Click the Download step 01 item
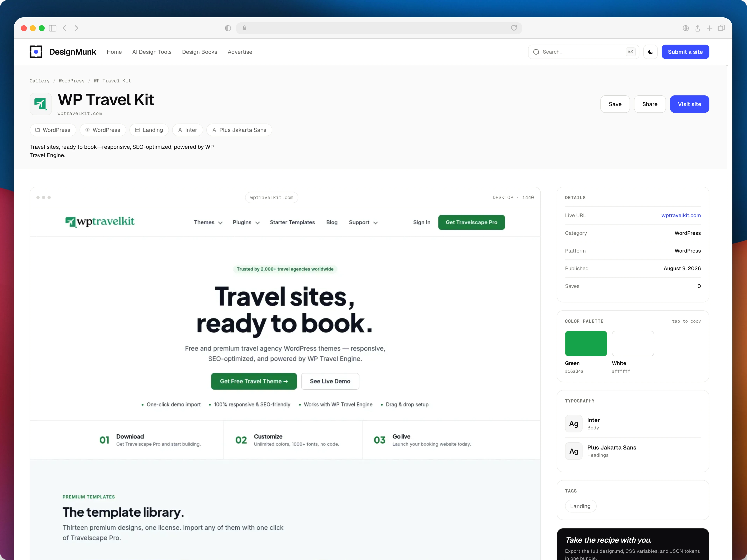This screenshot has height=560, width=747. pos(150,440)
